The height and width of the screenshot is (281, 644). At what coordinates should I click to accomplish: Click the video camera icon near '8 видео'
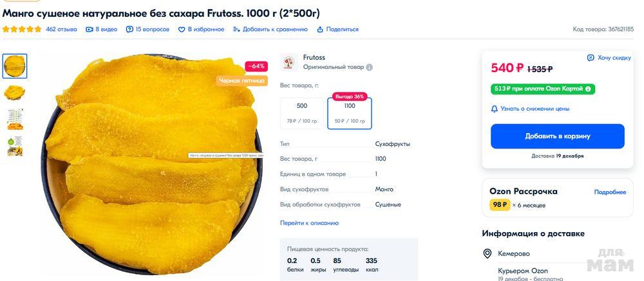tap(90, 30)
